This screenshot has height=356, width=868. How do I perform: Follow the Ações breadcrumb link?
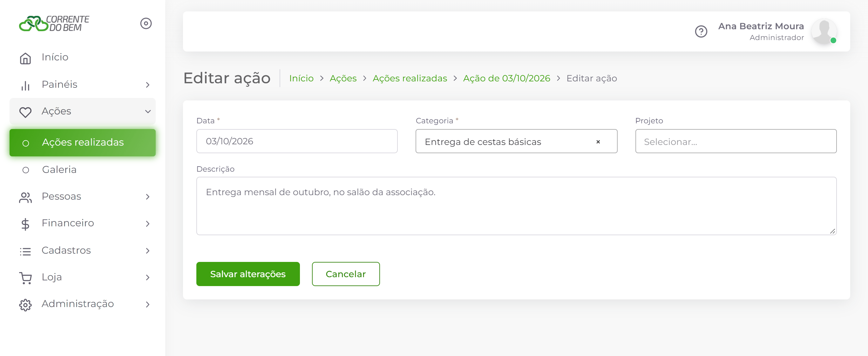click(x=343, y=78)
